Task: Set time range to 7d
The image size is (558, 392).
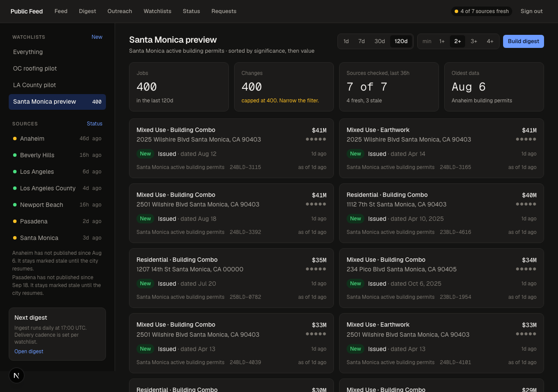Action: (361, 41)
